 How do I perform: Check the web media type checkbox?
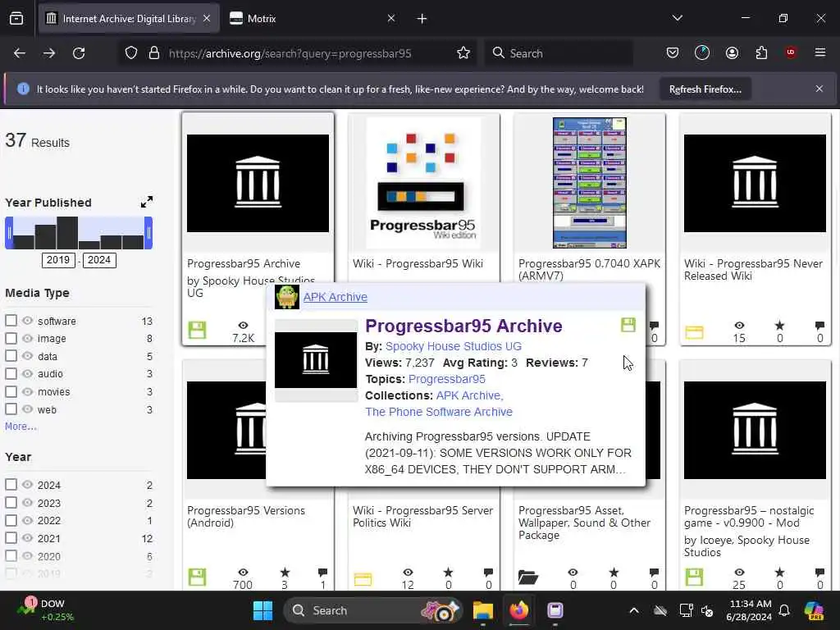[x=11, y=409]
